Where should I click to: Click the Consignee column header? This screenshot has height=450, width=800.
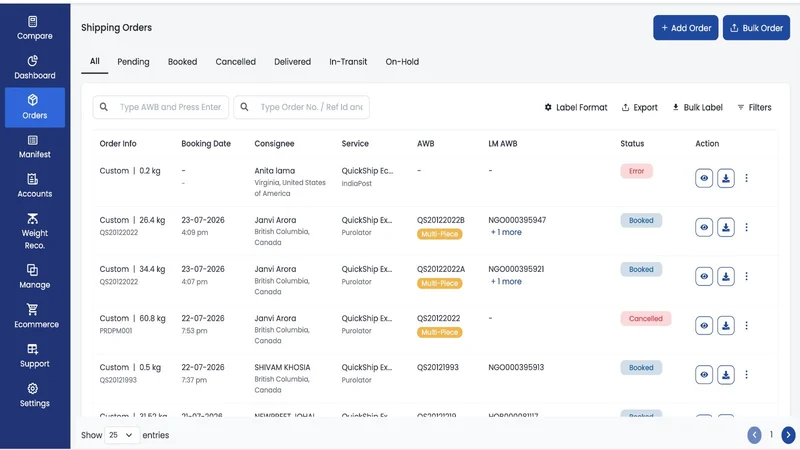[x=274, y=144]
